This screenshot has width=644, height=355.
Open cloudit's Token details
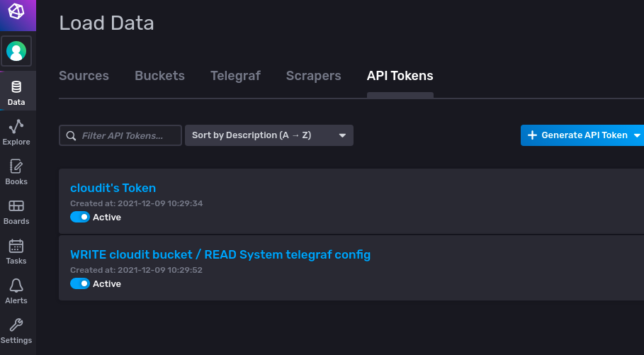[x=113, y=188]
